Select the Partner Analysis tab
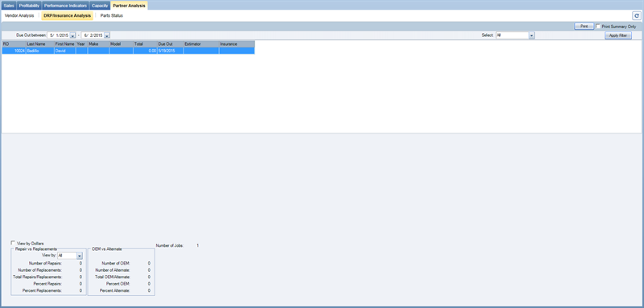This screenshot has height=308, width=644. 129,6
